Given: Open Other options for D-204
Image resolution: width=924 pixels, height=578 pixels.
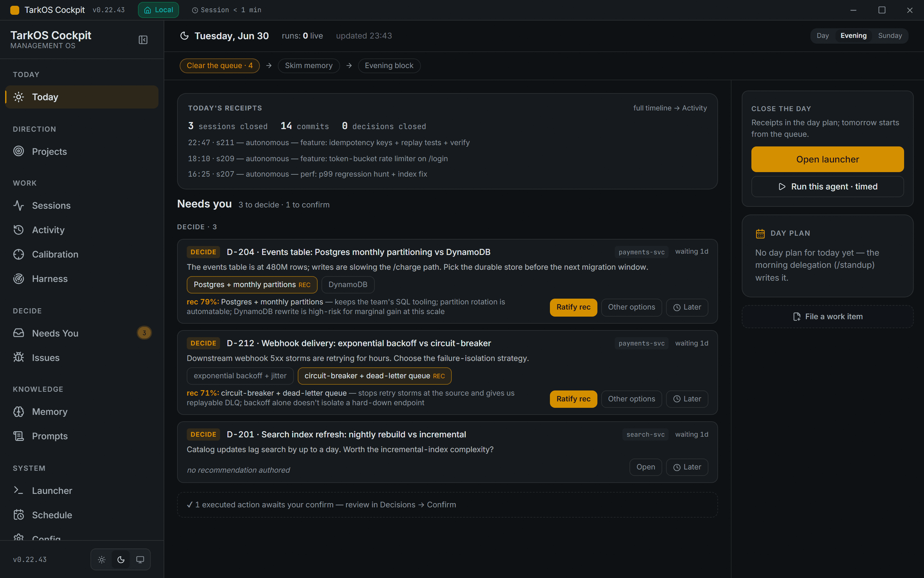Looking at the screenshot, I should point(631,307).
